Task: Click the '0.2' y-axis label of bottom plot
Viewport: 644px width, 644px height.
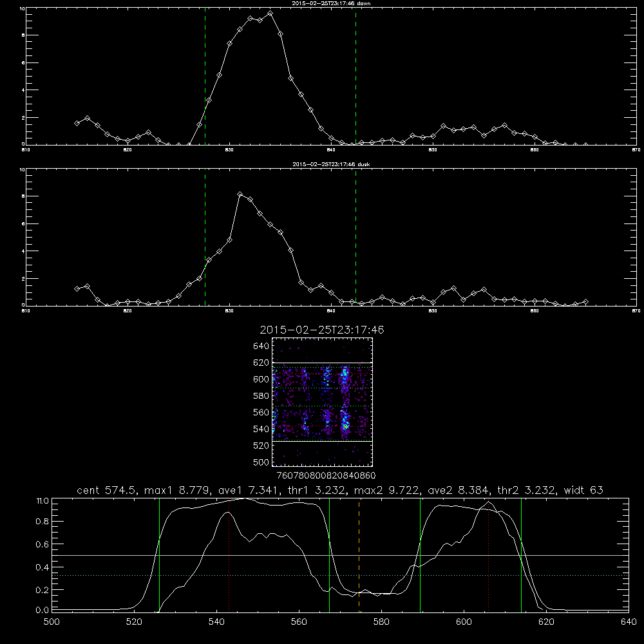Action: pyautogui.click(x=42, y=589)
